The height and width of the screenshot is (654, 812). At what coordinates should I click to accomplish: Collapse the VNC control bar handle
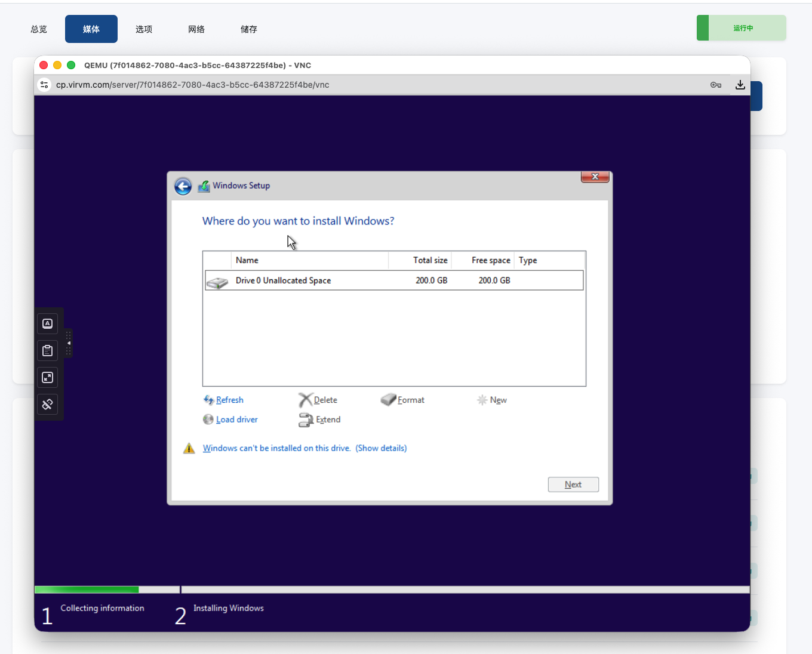tap(69, 343)
